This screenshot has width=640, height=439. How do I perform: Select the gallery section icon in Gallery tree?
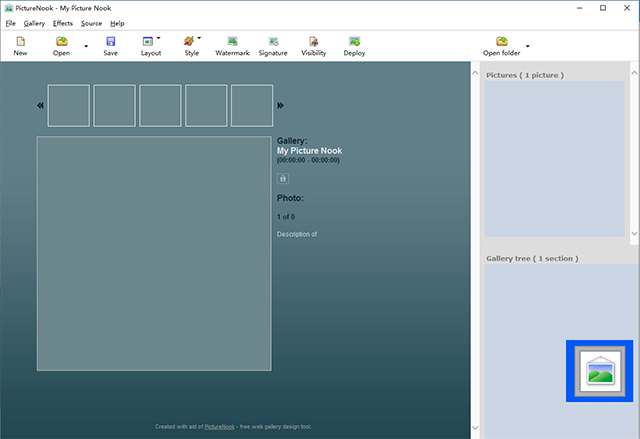point(599,370)
